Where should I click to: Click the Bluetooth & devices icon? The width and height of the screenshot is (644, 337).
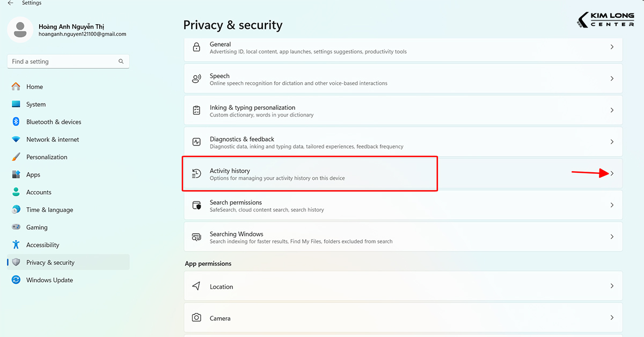[x=16, y=122]
